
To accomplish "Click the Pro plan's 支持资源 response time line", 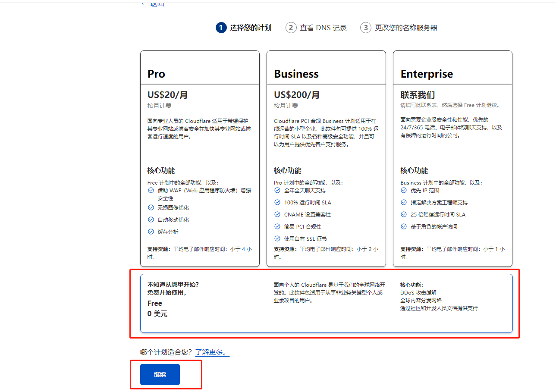I will pos(200,253).
